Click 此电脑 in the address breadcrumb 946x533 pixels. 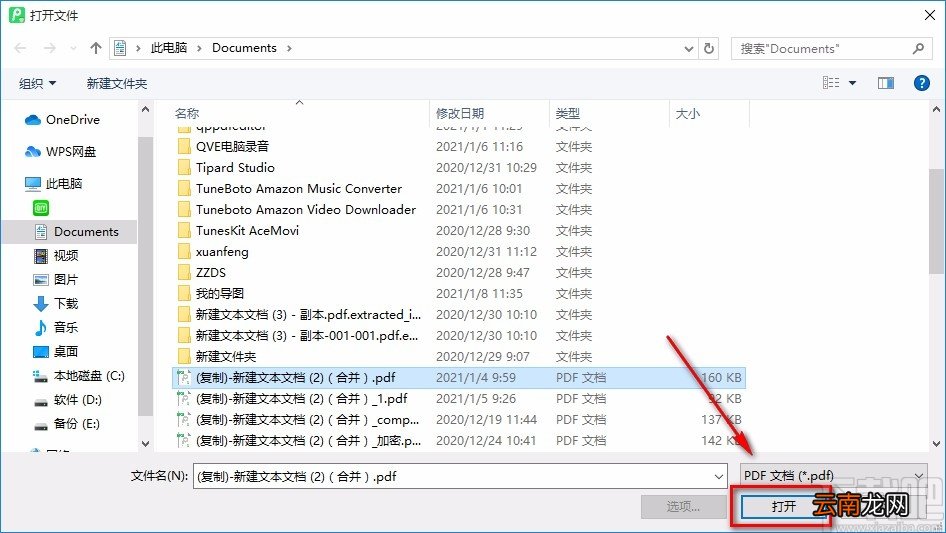pos(169,48)
